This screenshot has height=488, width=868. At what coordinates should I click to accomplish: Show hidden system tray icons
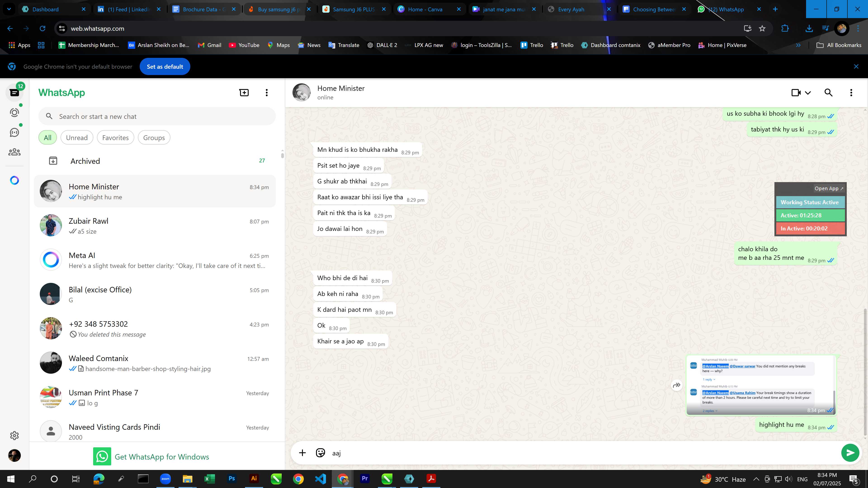(x=756, y=479)
